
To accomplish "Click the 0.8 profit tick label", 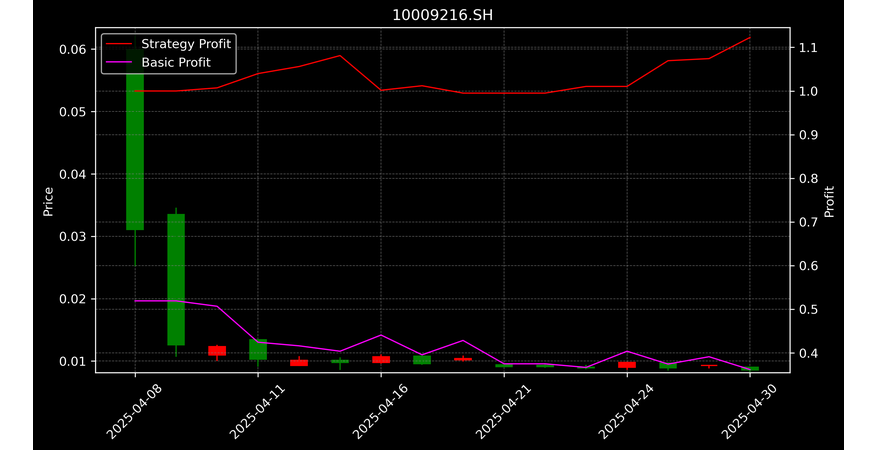I will click(x=807, y=179).
